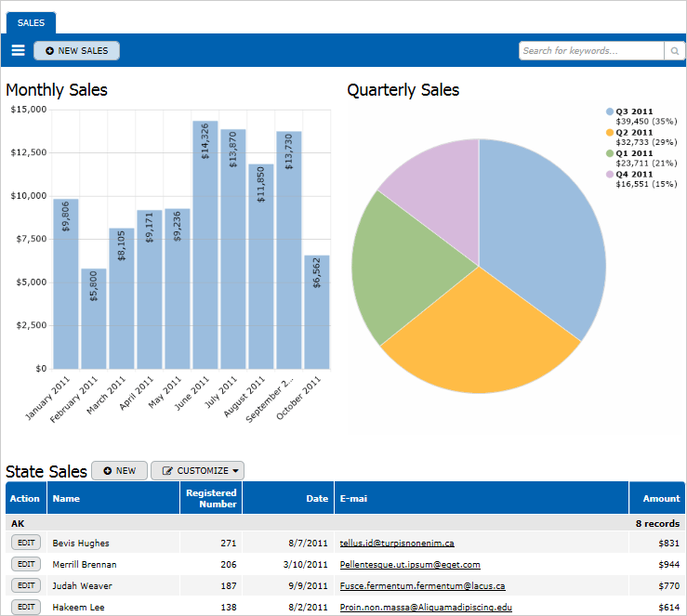The image size is (687, 616).
Task: Click the Q4 2011 legend swatch
Action: (610, 175)
